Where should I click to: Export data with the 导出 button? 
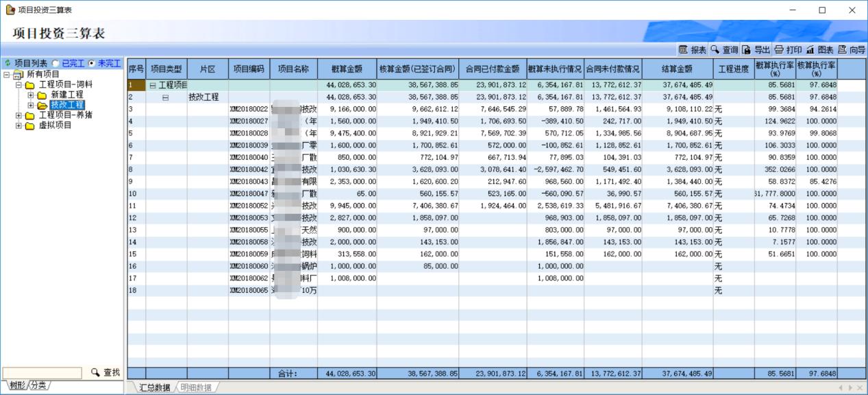756,50
